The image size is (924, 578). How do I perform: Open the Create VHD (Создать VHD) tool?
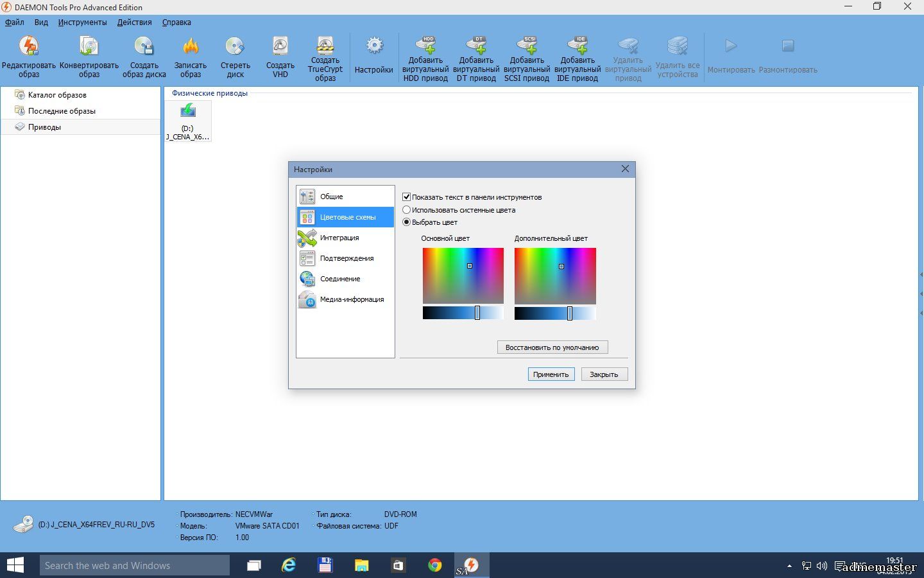280,47
